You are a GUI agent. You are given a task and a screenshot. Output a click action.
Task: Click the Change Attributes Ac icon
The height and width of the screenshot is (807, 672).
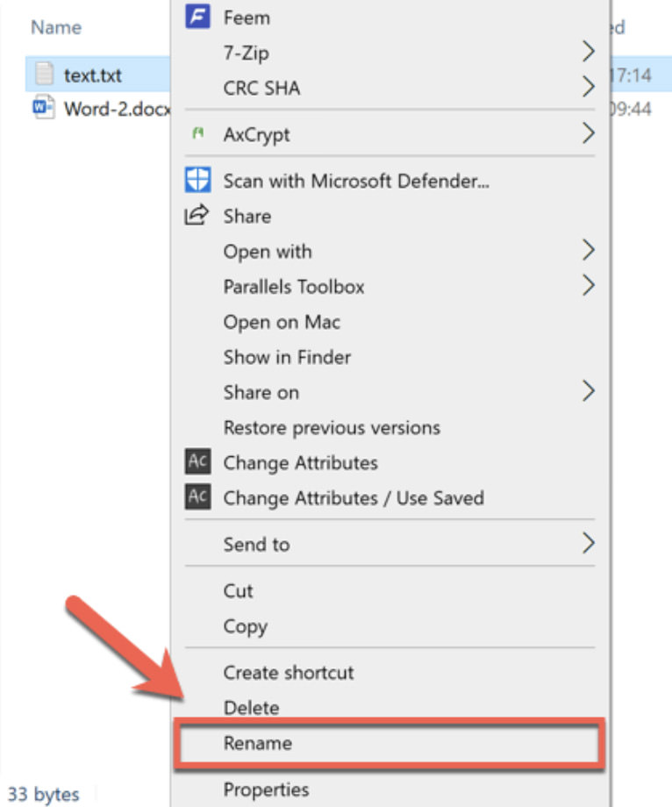tap(198, 462)
